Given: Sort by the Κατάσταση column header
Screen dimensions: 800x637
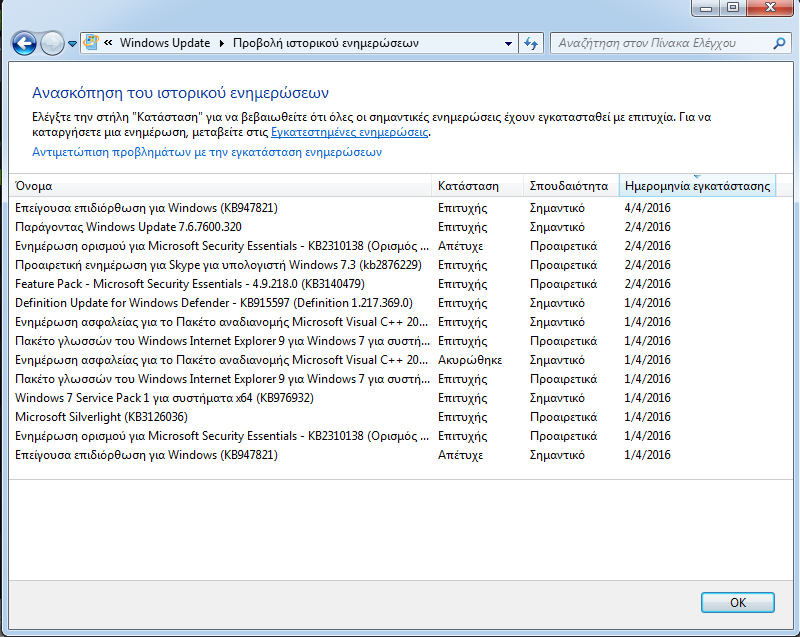Looking at the screenshot, I should 478,186.
